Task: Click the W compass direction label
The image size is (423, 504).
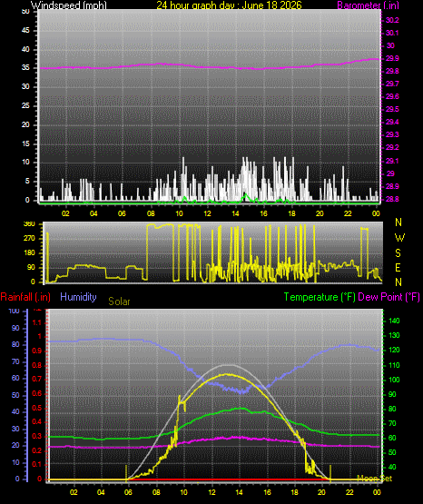Action: coord(399,238)
